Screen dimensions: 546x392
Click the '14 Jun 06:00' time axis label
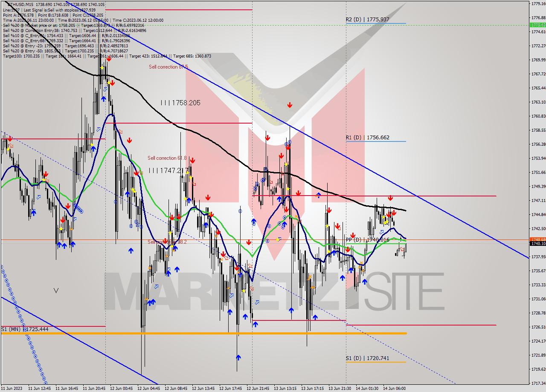pos(394,389)
